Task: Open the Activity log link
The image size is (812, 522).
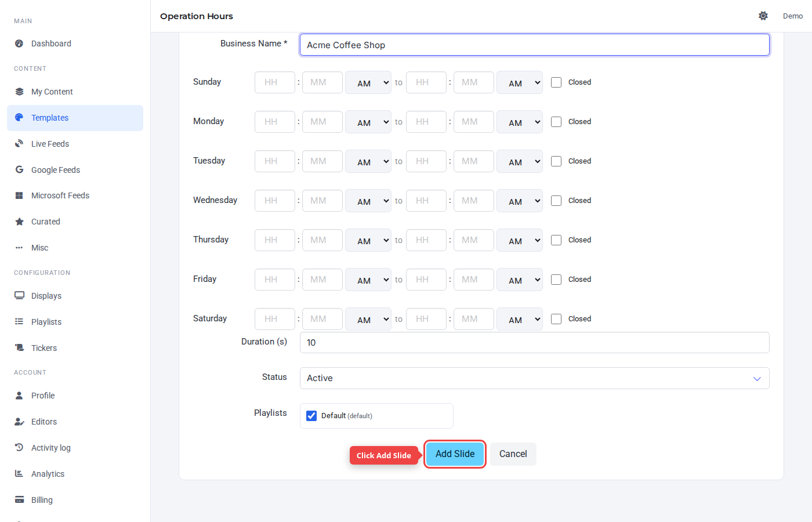Action: 75,448
